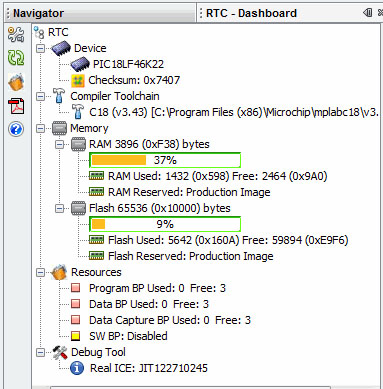Collapse the Resources tree node
This screenshot has width=383, height=389.
pos(40,273)
